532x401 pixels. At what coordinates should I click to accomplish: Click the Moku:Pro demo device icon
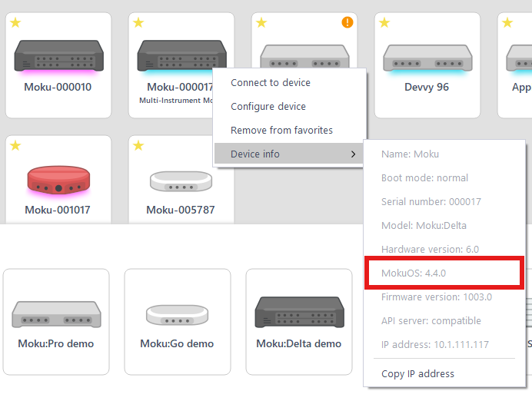pyautogui.click(x=56, y=314)
